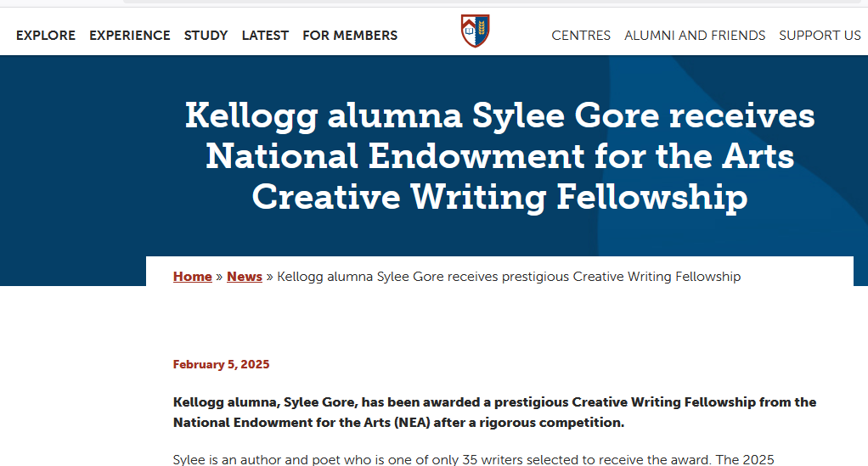Open the FOR MEMBERS menu
The width and height of the screenshot is (868, 466).
(x=350, y=36)
